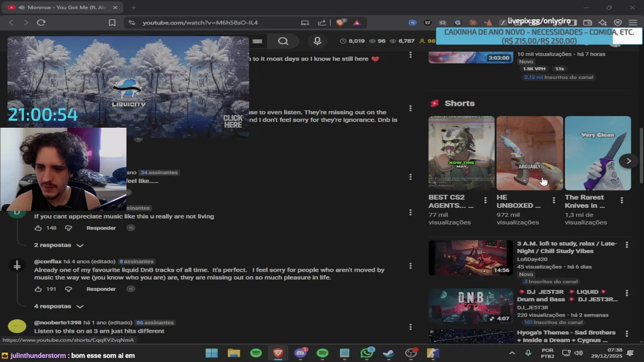Open options for HE UNBOXED short

point(553,200)
